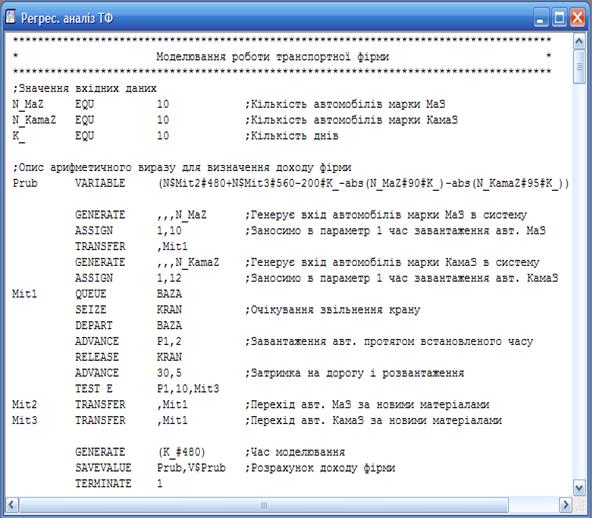
Task: Click the label 'N_MaZ' in the EQU line
Action: pyautogui.click(x=28, y=104)
